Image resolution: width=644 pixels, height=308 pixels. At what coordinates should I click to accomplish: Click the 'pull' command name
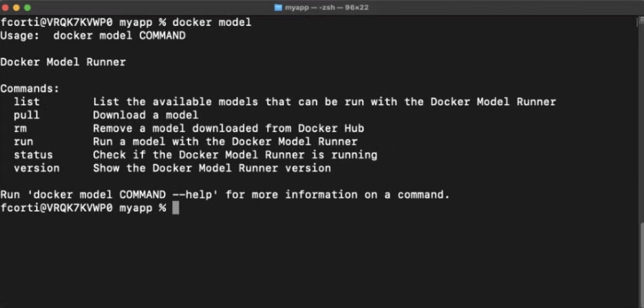pyautogui.click(x=26, y=115)
